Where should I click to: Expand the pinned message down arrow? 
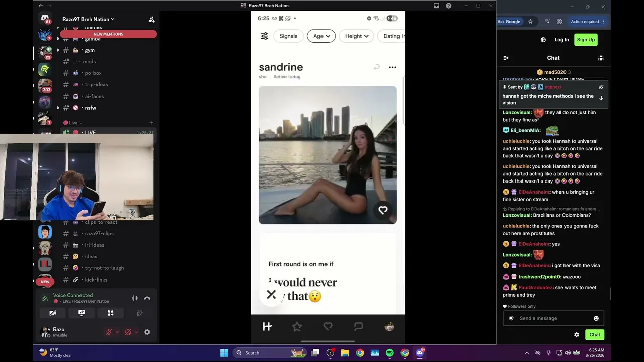(x=601, y=98)
